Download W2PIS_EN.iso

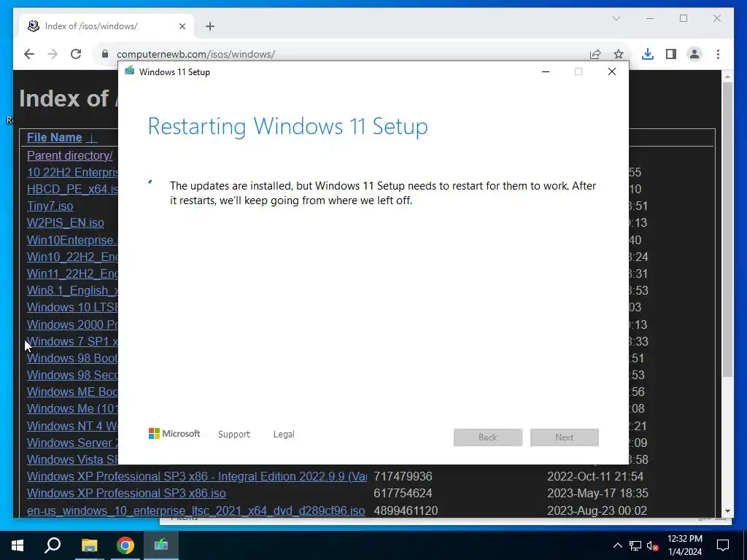click(x=65, y=223)
